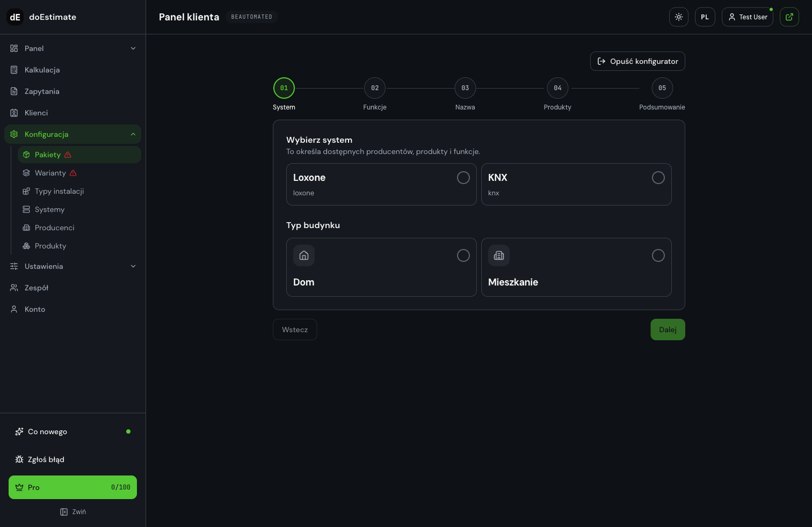The height and width of the screenshot is (527, 812).
Task: Open Produkty in the sidebar
Action: [79, 246]
